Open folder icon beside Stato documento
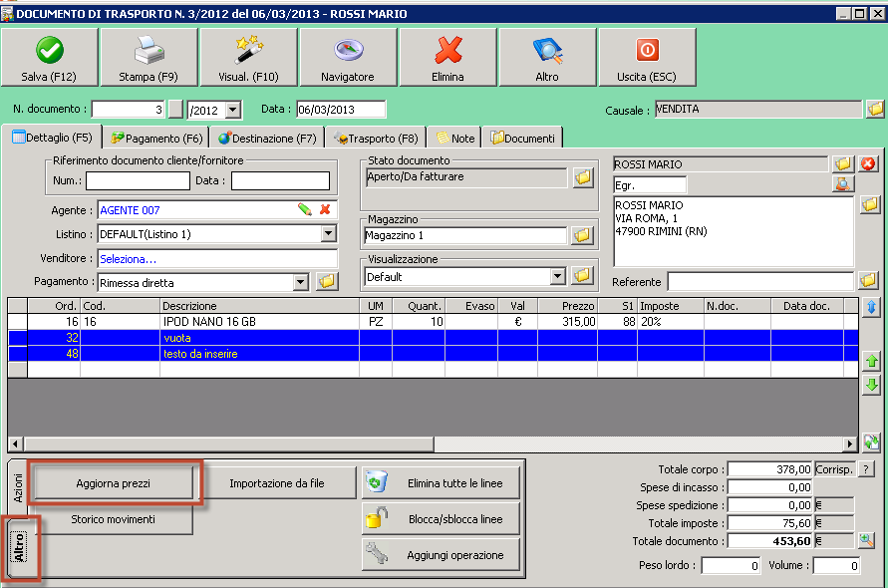The height and width of the screenshot is (588, 888). [x=583, y=178]
